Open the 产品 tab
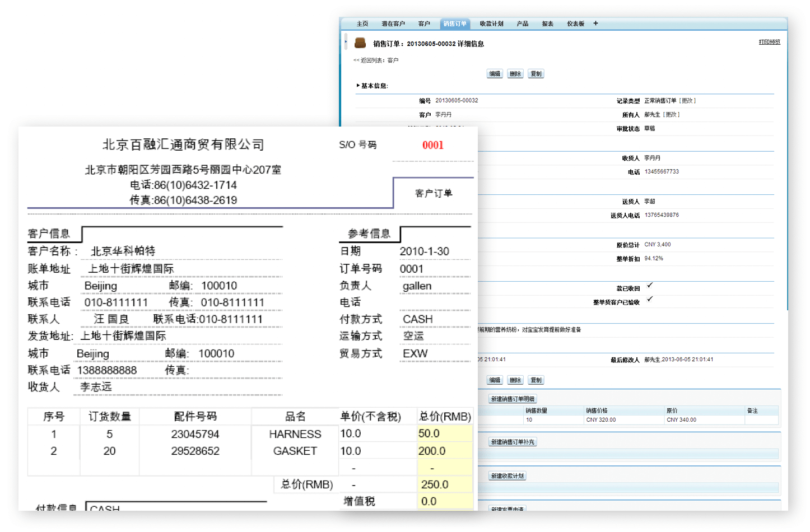Screen dimensions: 810x532 523,24
